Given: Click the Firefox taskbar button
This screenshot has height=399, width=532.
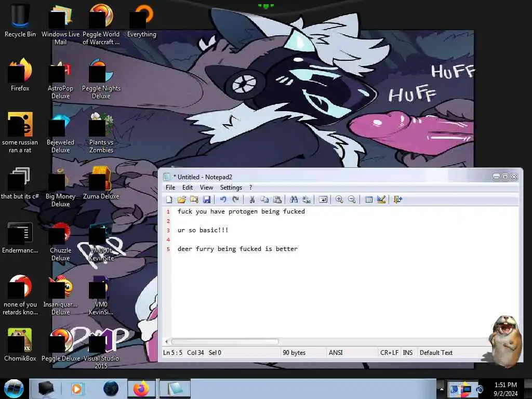Looking at the screenshot, I should tap(141, 389).
